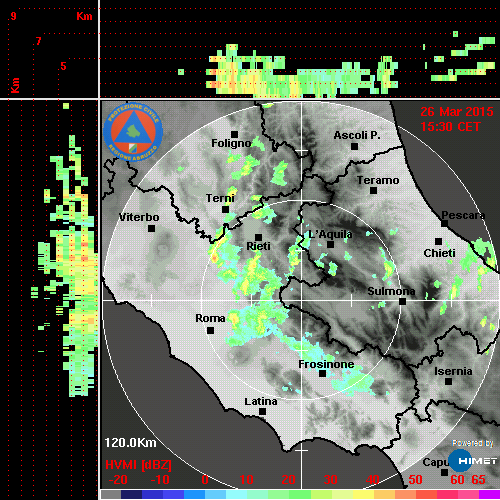Click the Frosinone city marker square
Viewport: 500px width, 500px height.
coord(322,373)
